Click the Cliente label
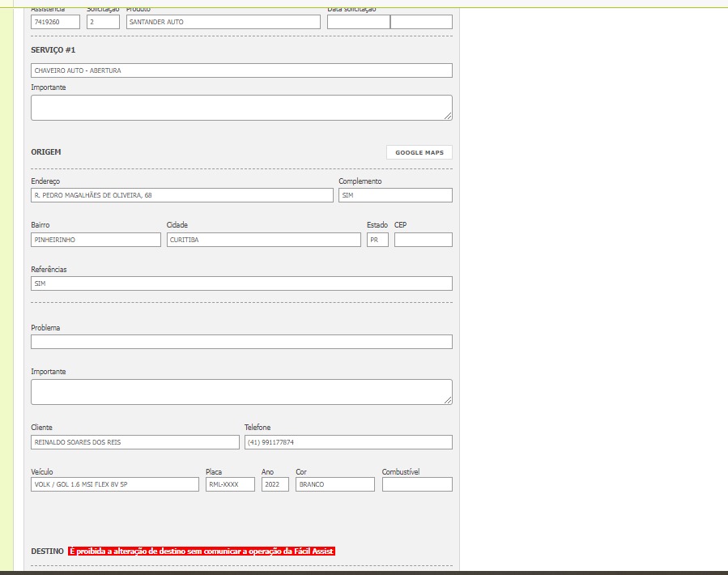The height and width of the screenshot is (575, 728). (42, 428)
